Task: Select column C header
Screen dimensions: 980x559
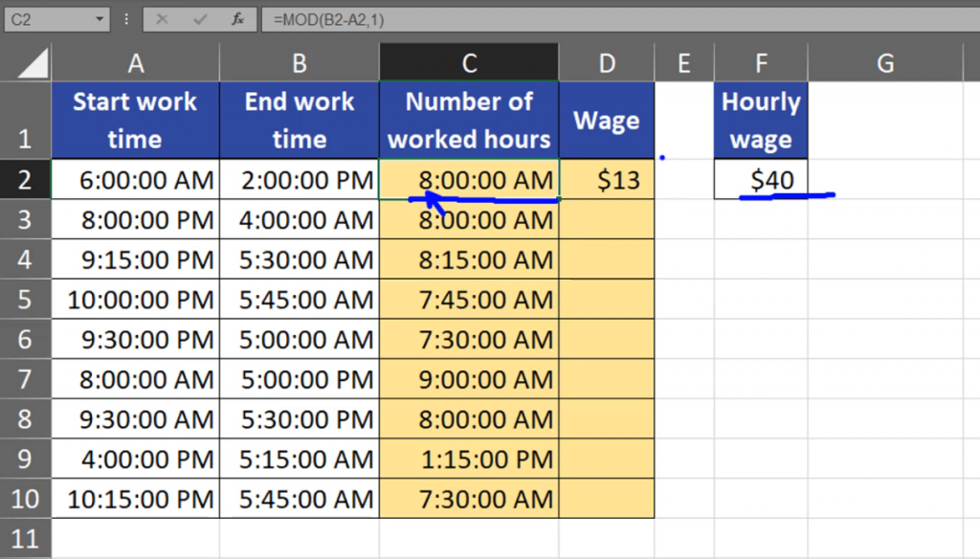Action: pyautogui.click(x=469, y=63)
